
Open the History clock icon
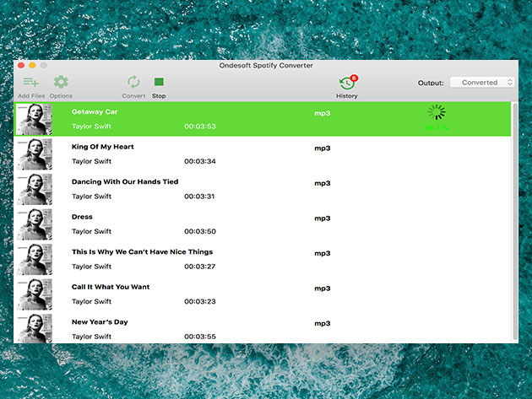point(346,84)
